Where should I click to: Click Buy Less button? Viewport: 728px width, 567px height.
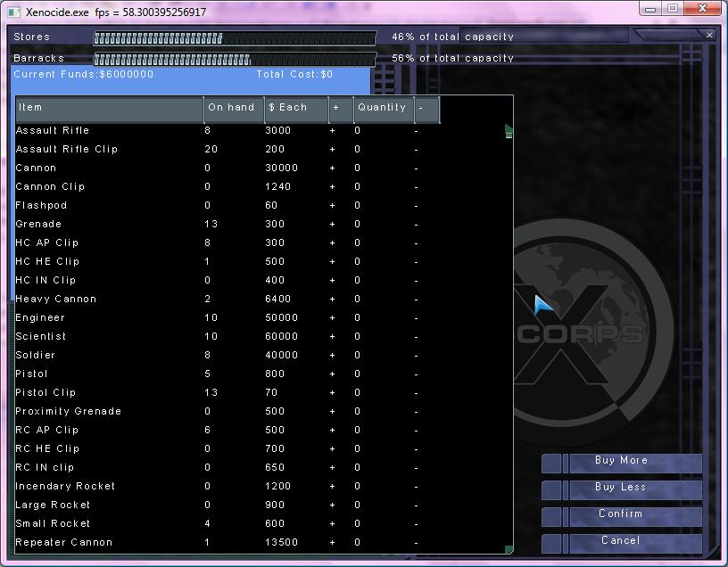tap(621, 489)
